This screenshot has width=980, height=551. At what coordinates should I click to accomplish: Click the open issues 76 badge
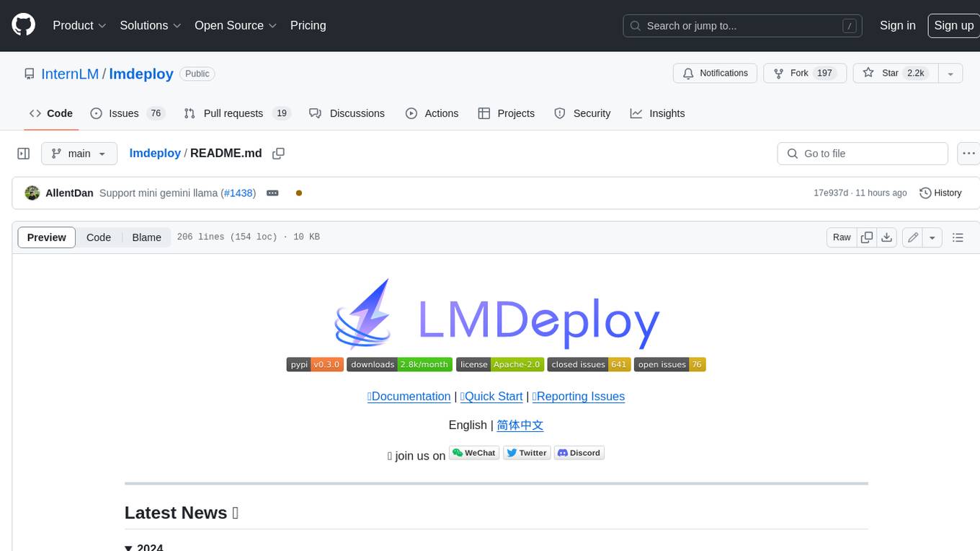click(x=669, y=365)
